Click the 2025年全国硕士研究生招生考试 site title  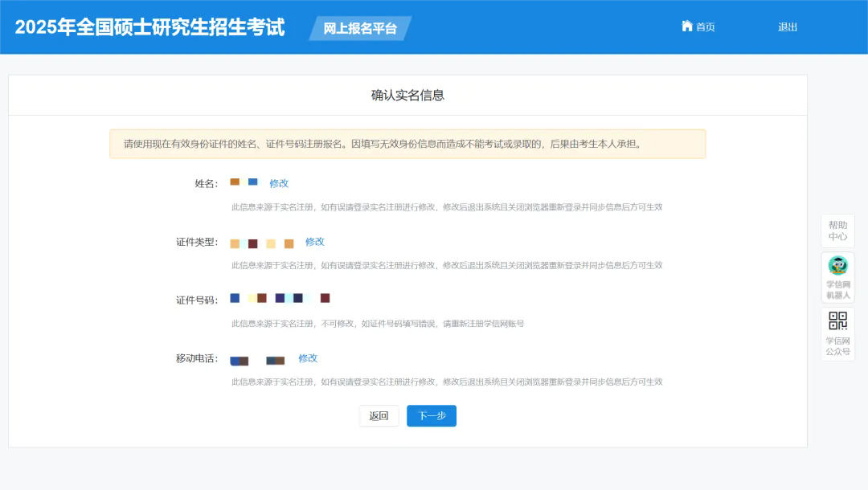(x=149, y=27)
